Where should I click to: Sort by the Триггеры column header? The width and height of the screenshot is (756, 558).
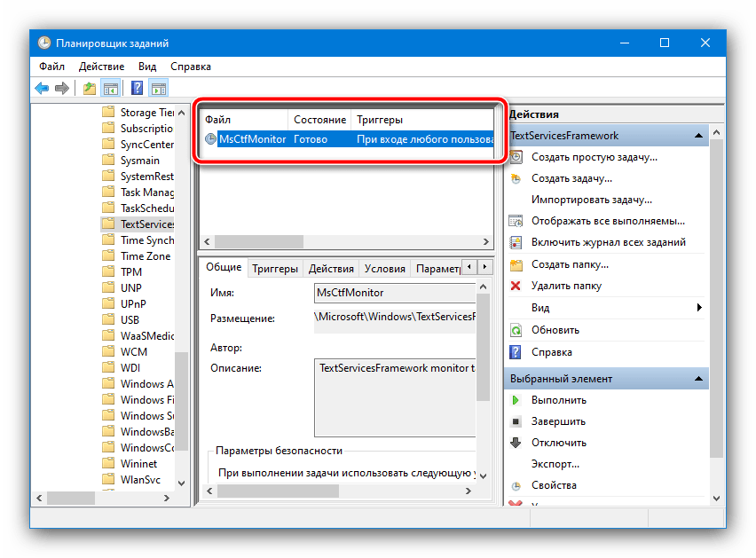tap(423, 120)
